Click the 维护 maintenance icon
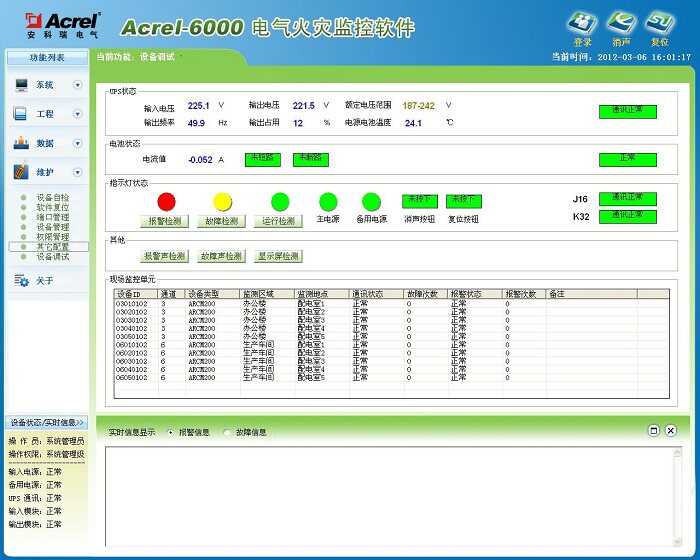The width and height of the screenshot is (700, 560). point(21,171)
